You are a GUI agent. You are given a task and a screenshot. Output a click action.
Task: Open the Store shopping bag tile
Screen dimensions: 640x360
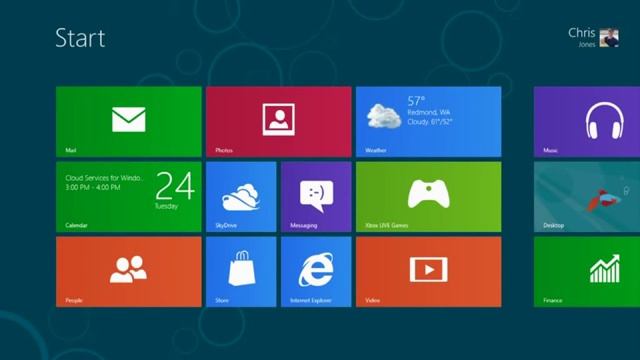[241, 272]
